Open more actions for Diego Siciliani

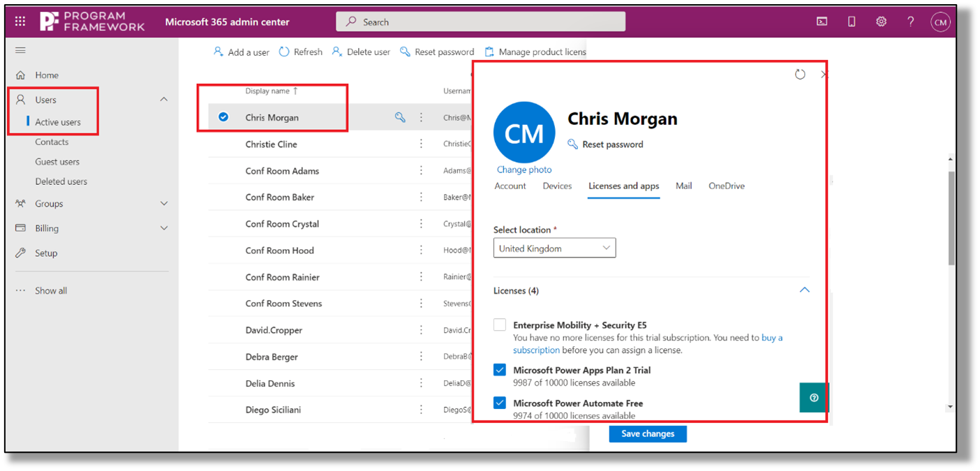[421, 409]
